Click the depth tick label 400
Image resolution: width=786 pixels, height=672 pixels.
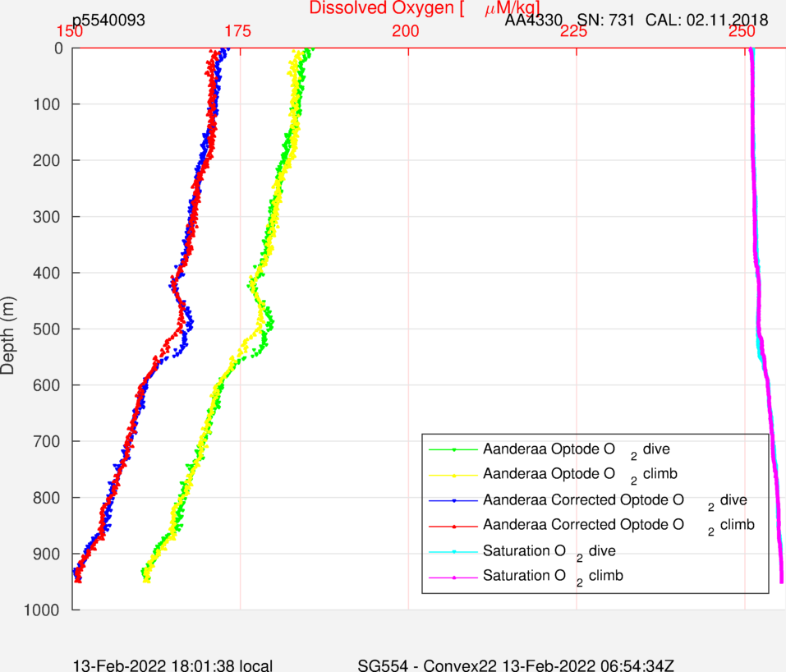[x=47, y=274]
